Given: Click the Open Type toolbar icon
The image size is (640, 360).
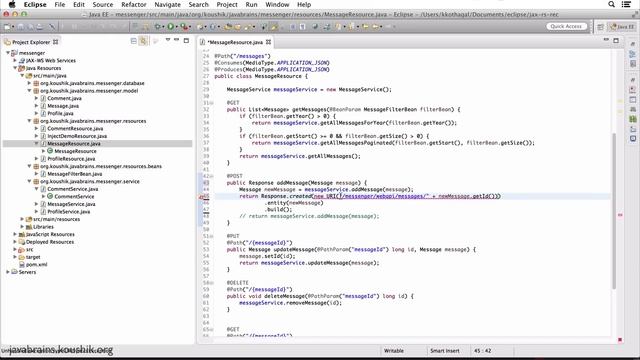Looking at the screenshot, I should click(228, 27).
